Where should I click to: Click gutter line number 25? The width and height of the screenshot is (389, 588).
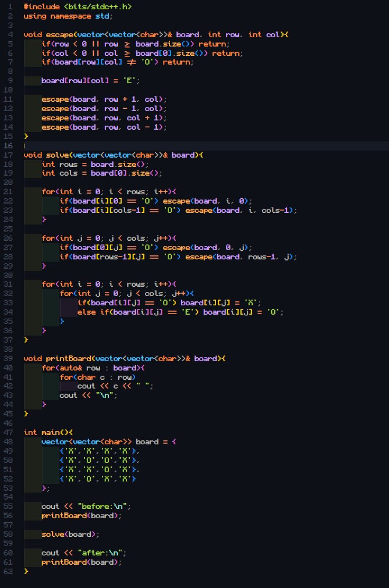[x=8, y=229]
